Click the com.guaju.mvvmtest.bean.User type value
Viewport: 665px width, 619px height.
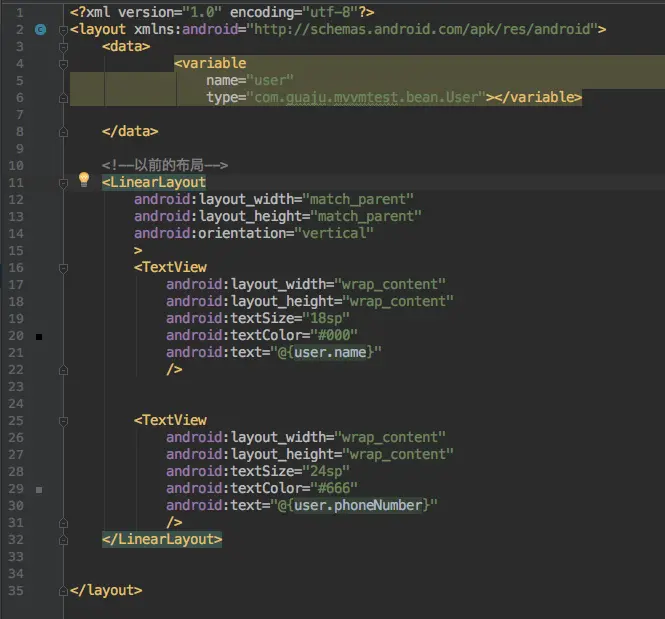[x=366, y=98]
